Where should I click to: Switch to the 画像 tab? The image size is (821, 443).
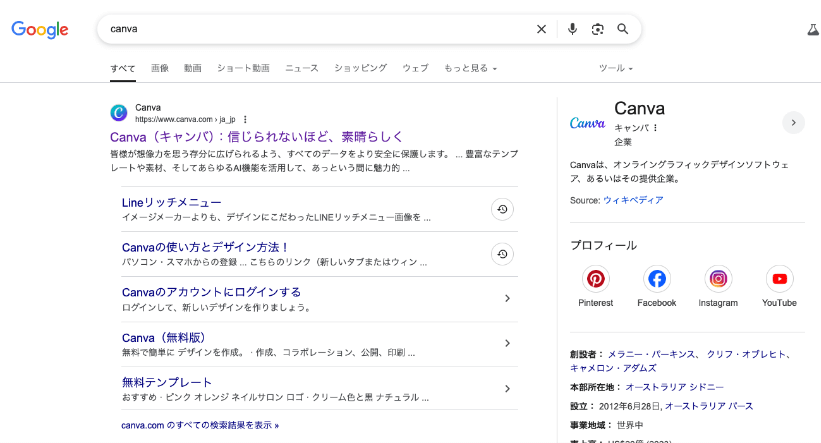coord(160,68)
